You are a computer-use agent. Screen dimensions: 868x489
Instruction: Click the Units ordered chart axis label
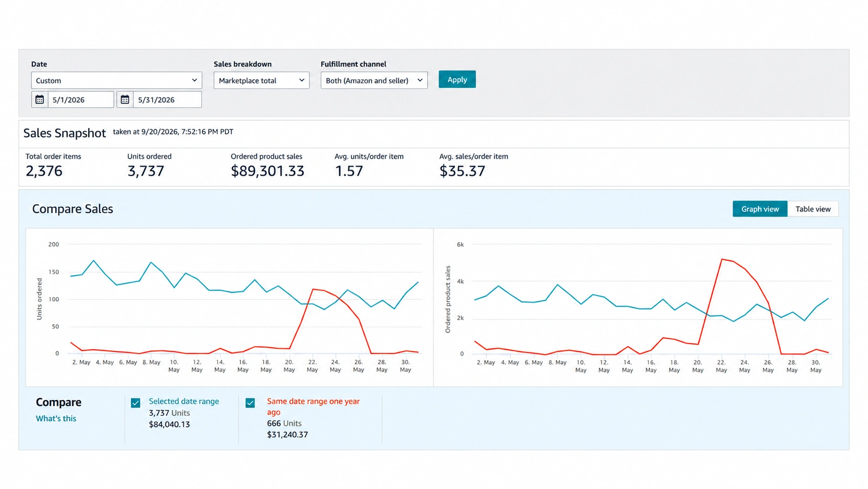(39, 299)
